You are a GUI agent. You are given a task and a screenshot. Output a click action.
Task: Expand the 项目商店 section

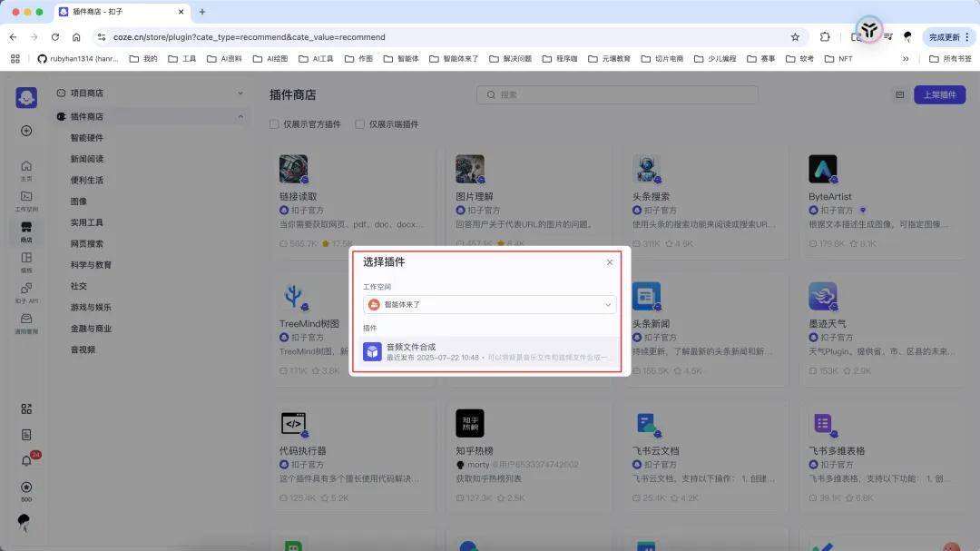tap(240, 93)
